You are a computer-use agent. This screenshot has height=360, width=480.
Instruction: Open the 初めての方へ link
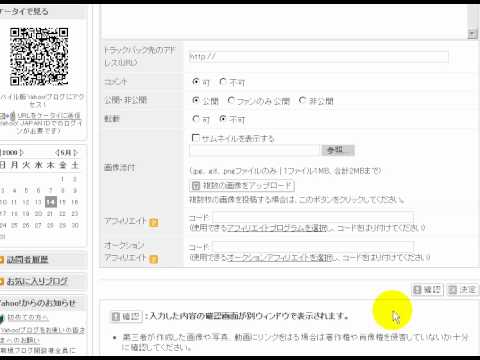pos(28,317)
